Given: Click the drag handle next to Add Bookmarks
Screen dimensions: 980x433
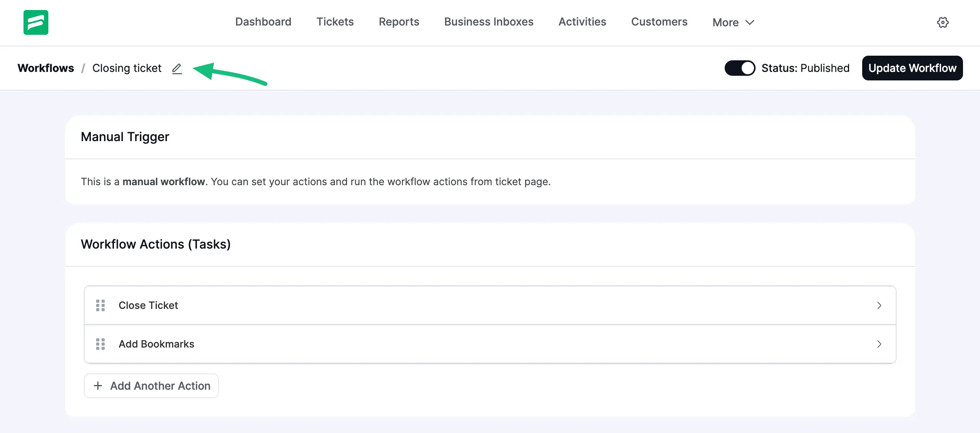Looking at the screenshot, I should (100, 344).
